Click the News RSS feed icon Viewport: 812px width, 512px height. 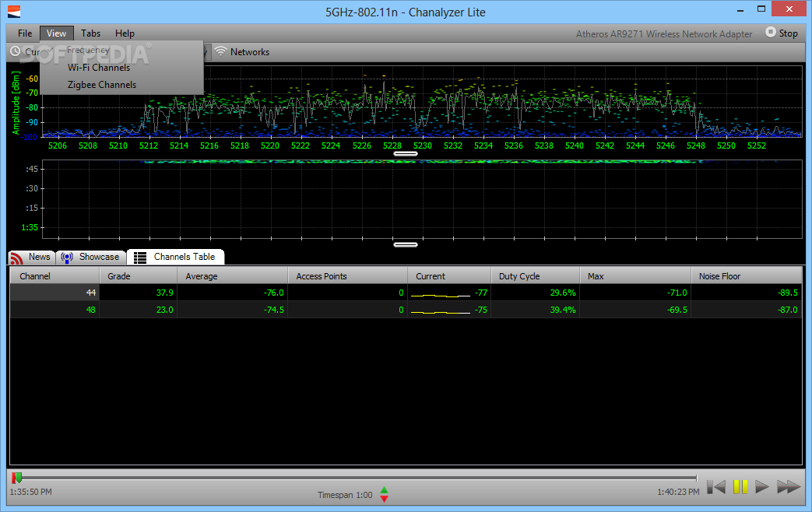(16, 258)
